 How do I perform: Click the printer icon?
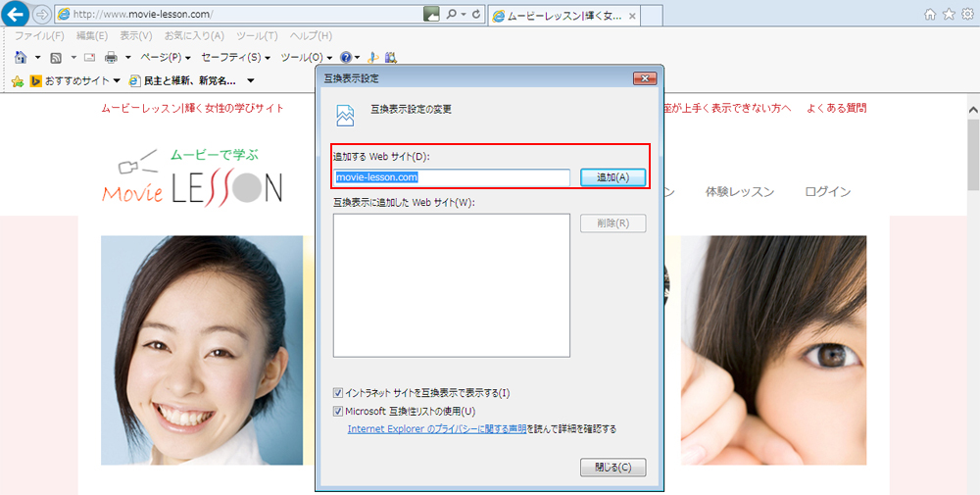[112, 58]
